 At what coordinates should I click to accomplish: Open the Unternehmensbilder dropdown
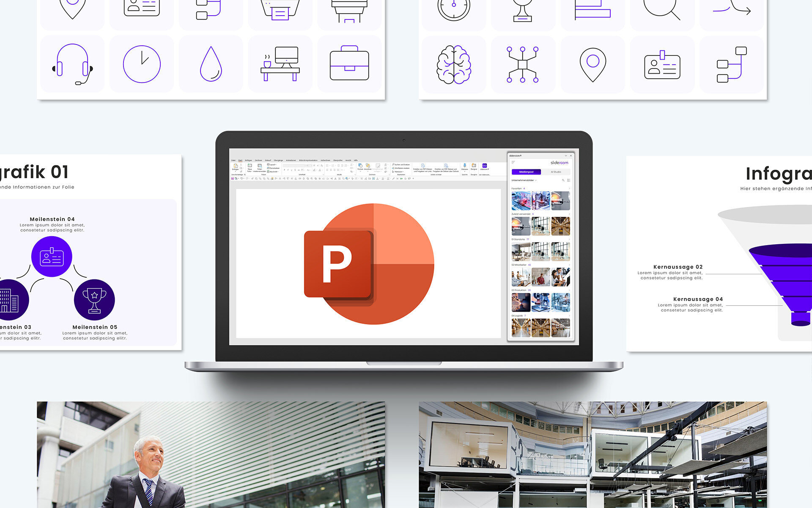point(524,180)
